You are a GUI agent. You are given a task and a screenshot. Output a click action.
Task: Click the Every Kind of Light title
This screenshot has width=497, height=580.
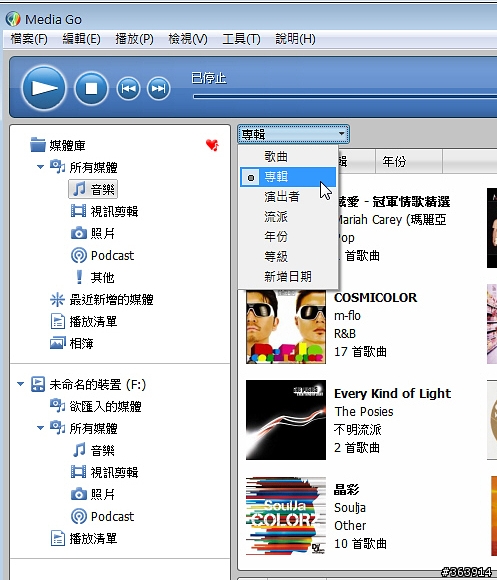coord(392,393)
